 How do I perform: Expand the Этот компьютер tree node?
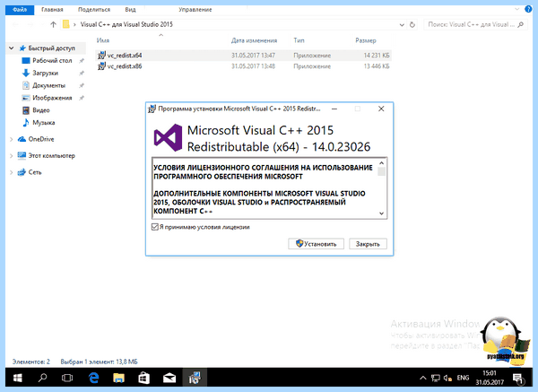click(x=12, y=156)
